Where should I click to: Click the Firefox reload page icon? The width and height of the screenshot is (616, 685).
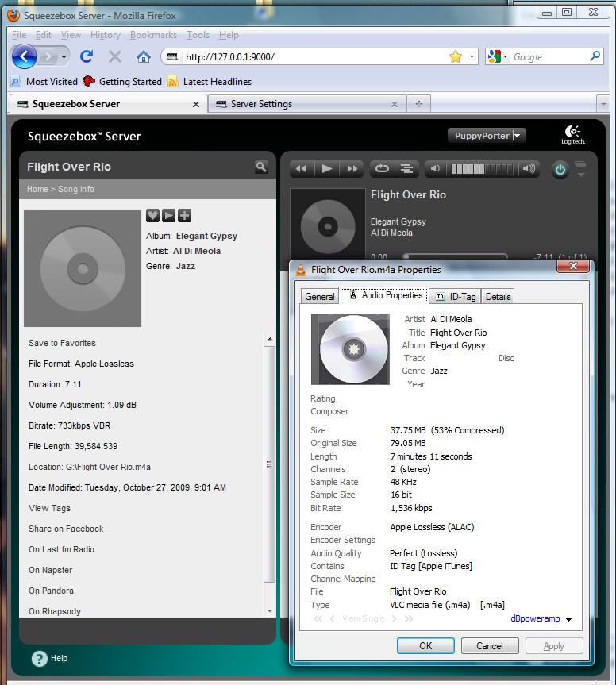pos(87,56)
